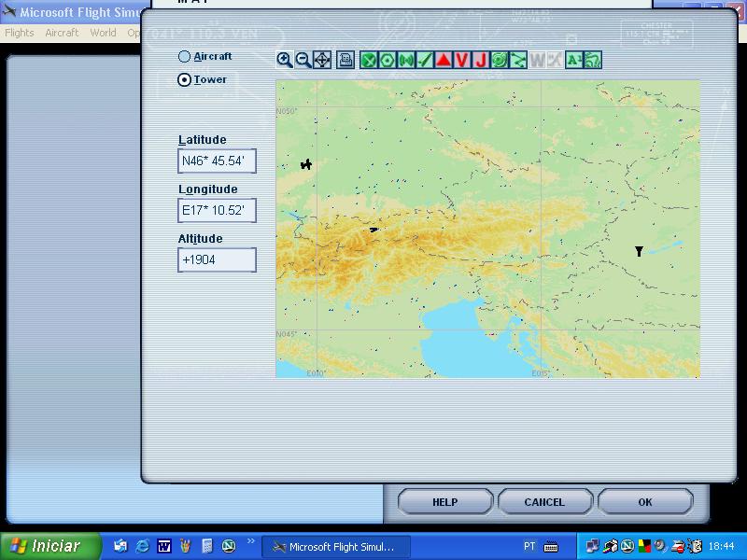Click the zoom out magnifier icon
The width and height of the screenshot is (747, 560).
[303, 60]
